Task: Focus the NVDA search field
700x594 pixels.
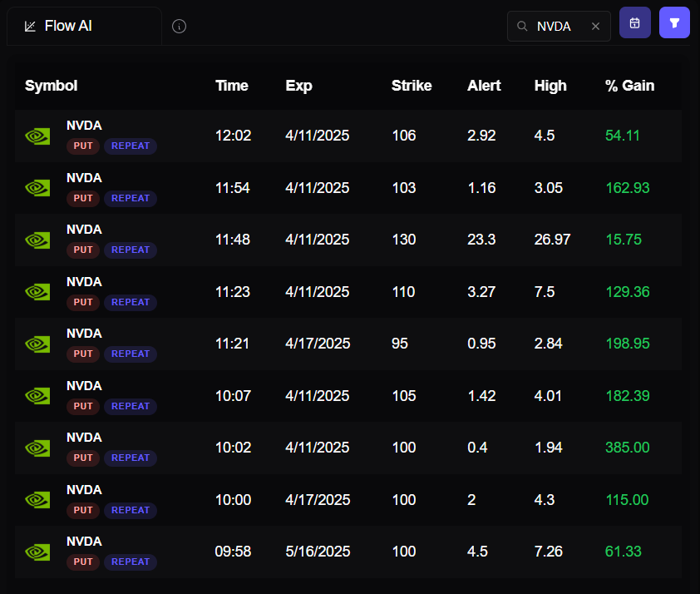Action: (559, 27)
